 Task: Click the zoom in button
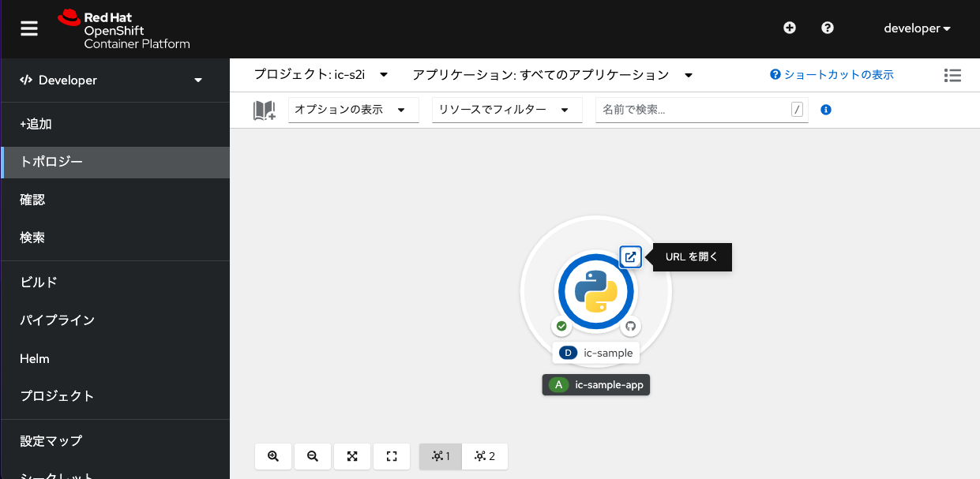point(273,456)
